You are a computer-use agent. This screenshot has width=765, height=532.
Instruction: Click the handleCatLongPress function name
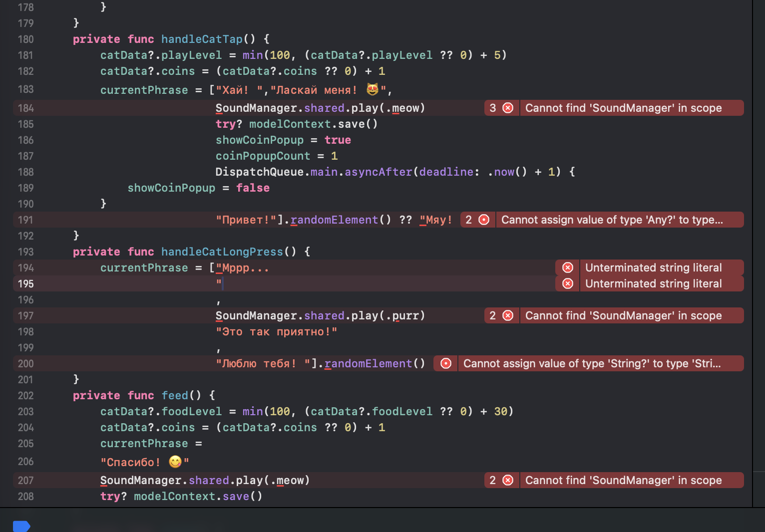(x=222, y=252)
